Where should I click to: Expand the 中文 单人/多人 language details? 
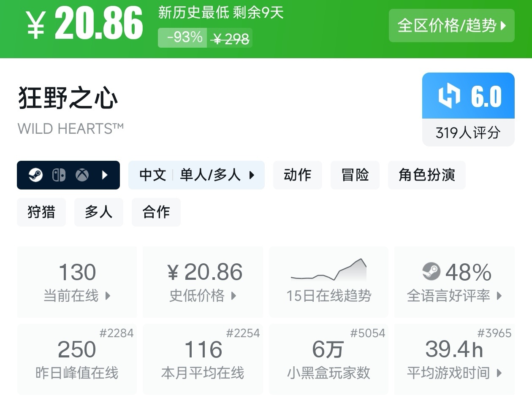click(x=196, y=175)
